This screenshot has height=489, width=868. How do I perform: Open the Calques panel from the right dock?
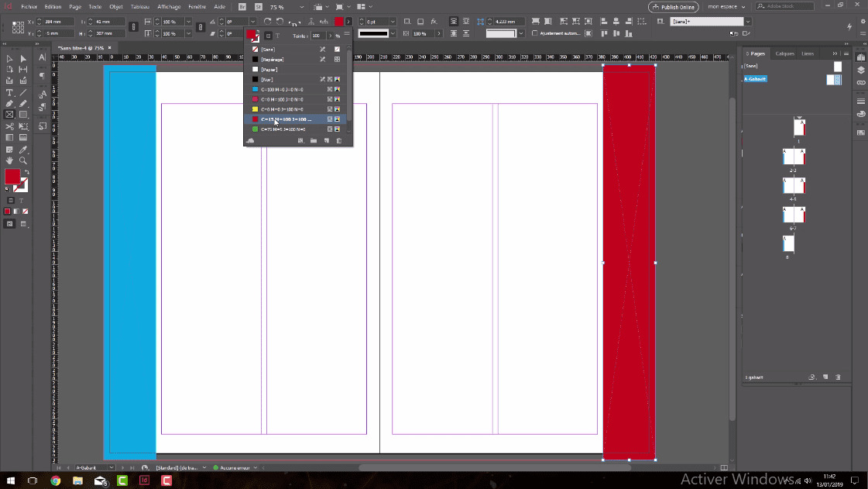click(x=860, y=70)
